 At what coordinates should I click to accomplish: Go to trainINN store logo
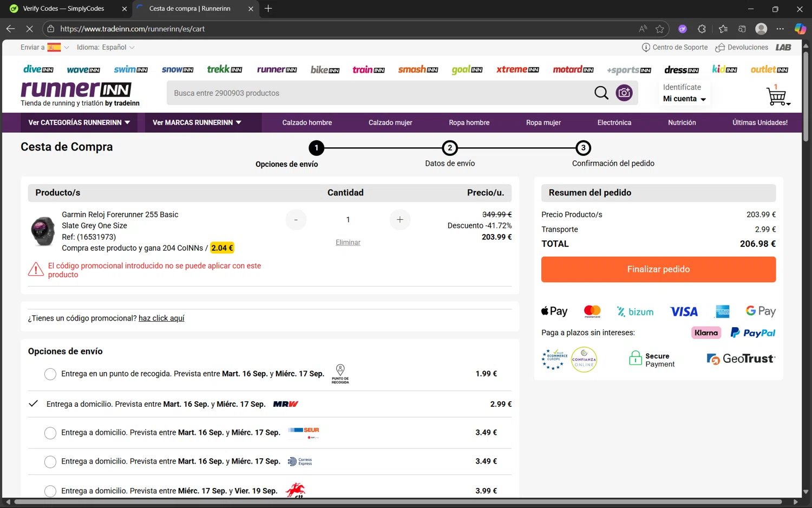point(368,69)
